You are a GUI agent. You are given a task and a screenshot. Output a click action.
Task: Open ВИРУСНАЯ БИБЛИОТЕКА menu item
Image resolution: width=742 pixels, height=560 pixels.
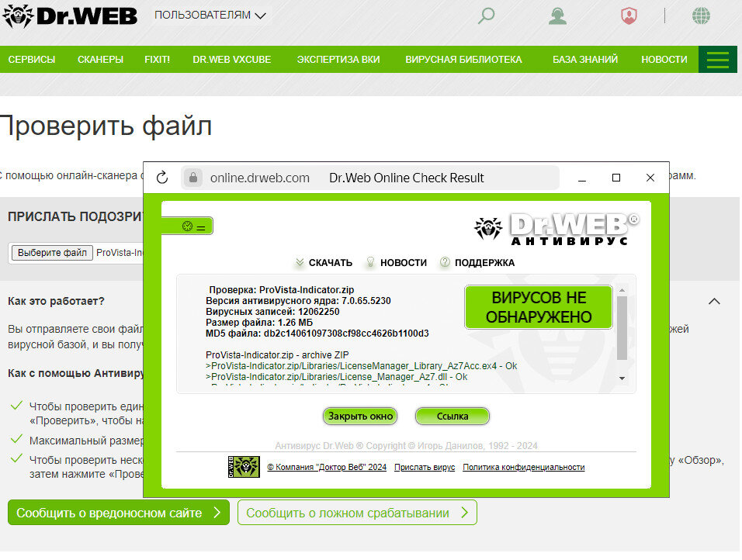click(x=463, y=60)
